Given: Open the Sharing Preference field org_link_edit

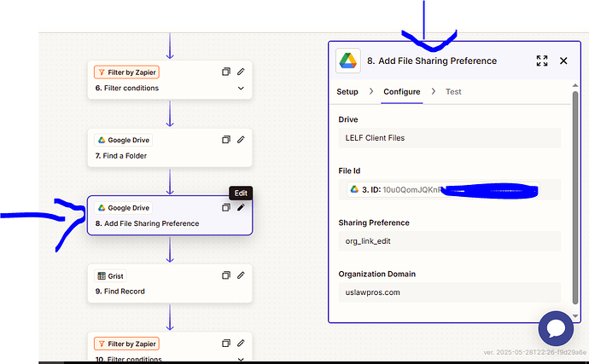Looking at the screenshot, I should click(449, 240).
